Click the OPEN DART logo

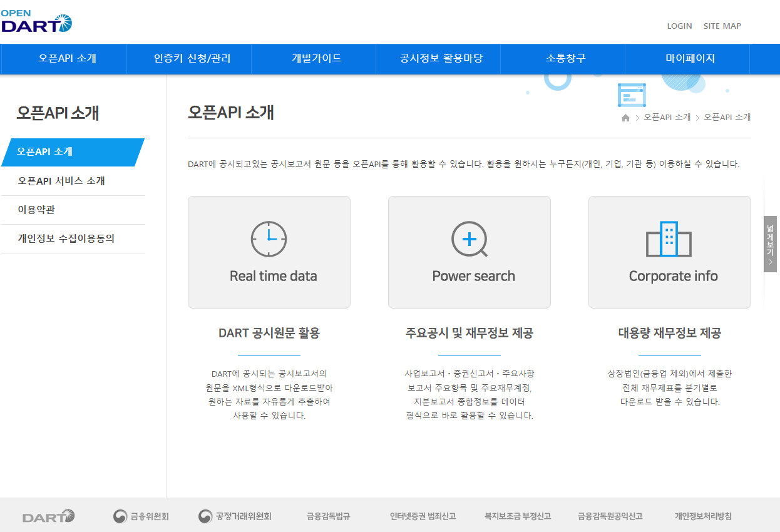[x=37, y=21]
